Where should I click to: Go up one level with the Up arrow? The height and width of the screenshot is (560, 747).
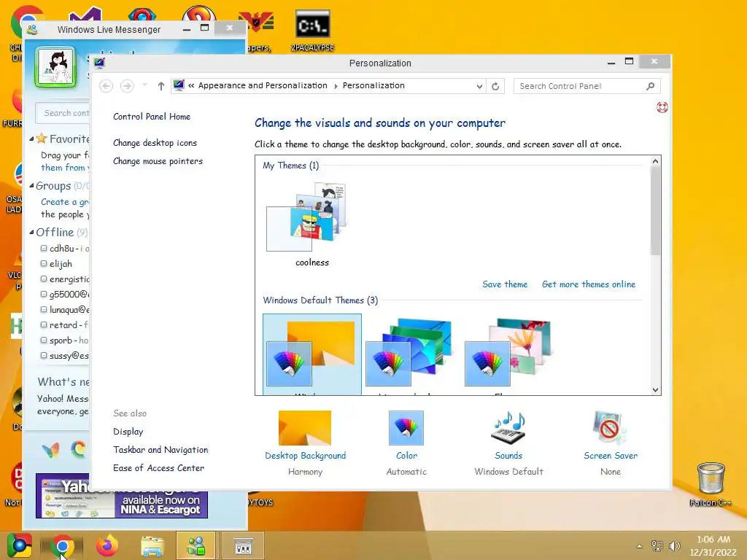[x=161, y=86]
